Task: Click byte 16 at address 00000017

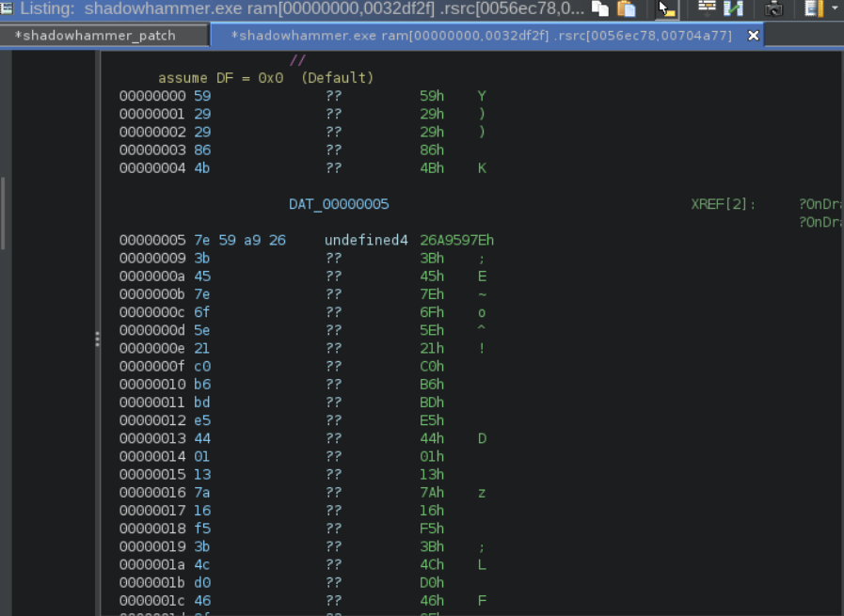Action: pyautogui.click(x=202, y=511)
